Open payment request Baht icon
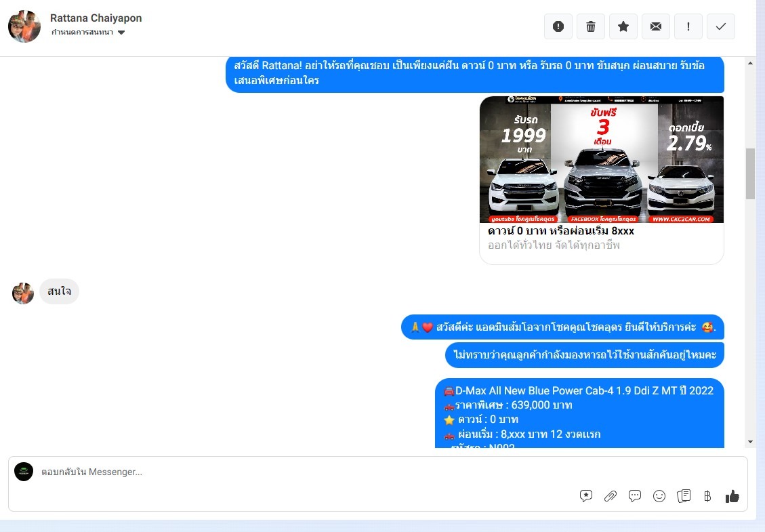 (x=707, y=496)
